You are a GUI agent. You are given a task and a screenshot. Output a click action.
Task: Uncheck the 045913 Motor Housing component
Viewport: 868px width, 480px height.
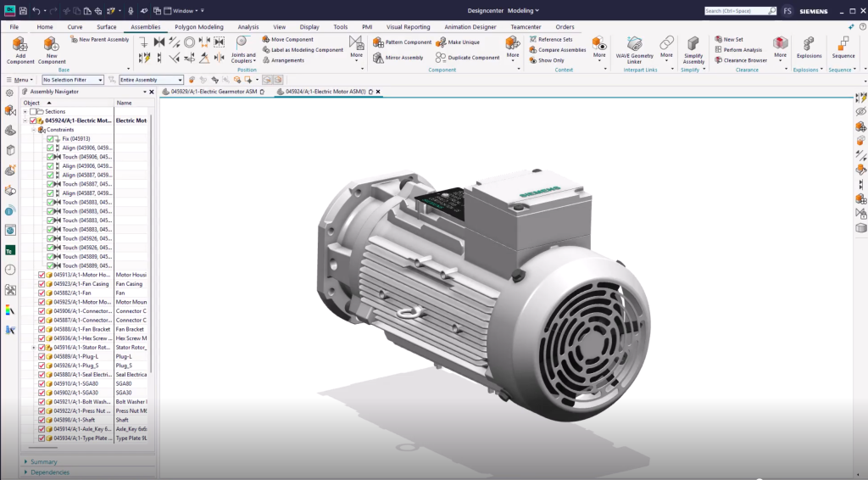pyautogui.click(x=42, y=275)
